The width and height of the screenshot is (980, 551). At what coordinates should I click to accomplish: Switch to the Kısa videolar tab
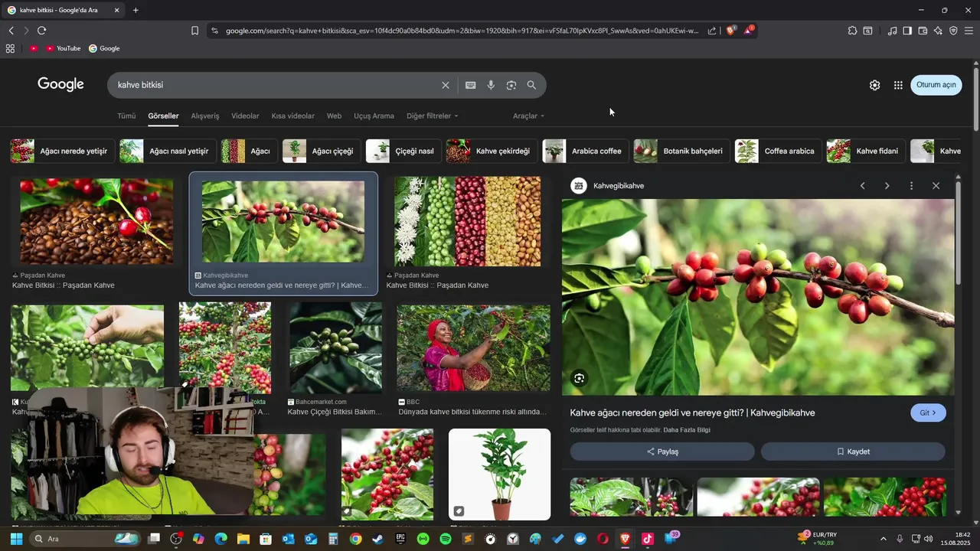(292, 116)
